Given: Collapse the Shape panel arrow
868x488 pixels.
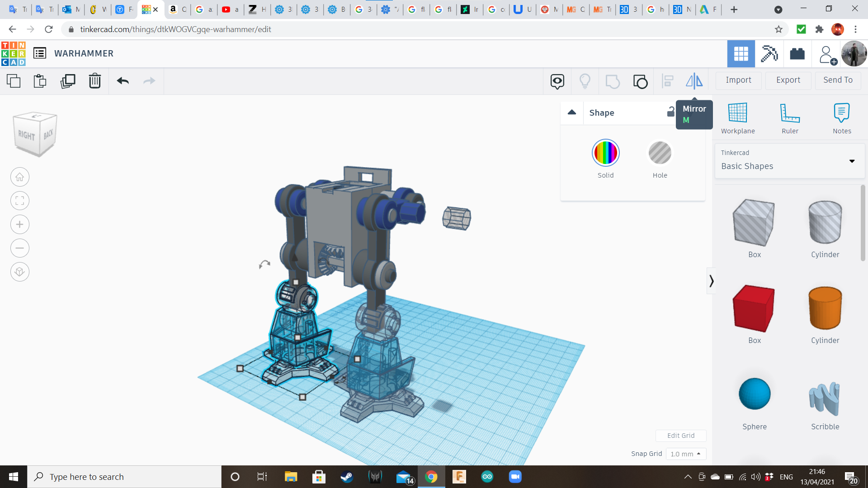Looking at the screenshot, I should [572, 113].
